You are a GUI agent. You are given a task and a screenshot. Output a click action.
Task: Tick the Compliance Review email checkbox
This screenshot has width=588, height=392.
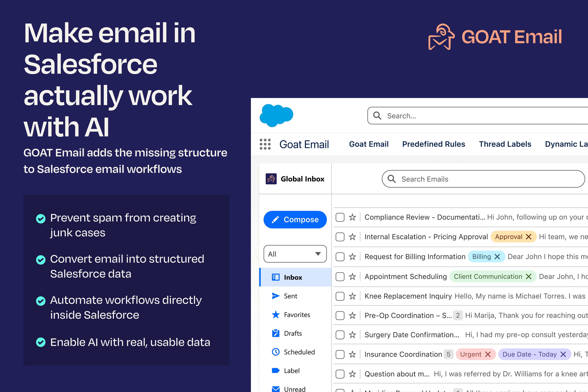(340, 217)
